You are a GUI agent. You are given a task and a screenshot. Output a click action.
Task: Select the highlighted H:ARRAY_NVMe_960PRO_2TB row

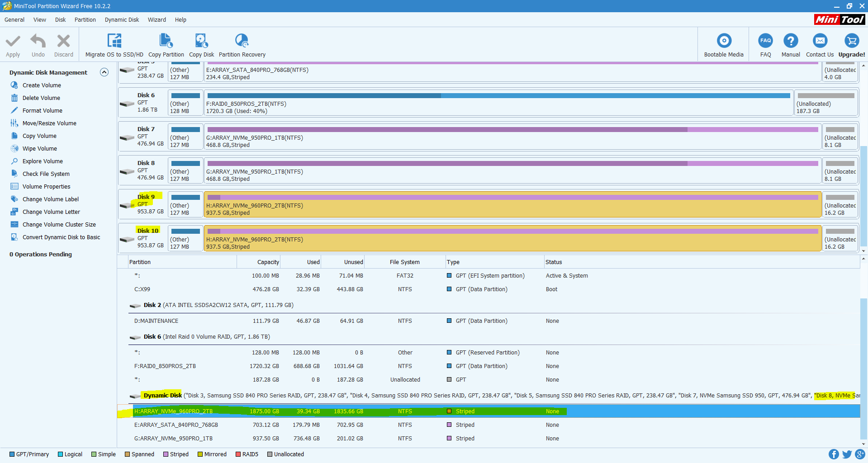point(489,411)
